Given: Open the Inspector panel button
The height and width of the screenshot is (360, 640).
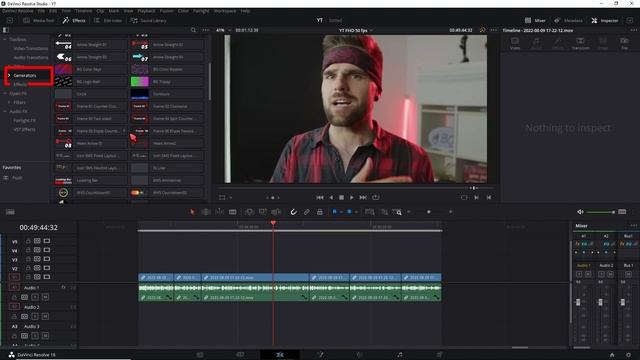Looking at the screenshot, I should pos(605,20).
